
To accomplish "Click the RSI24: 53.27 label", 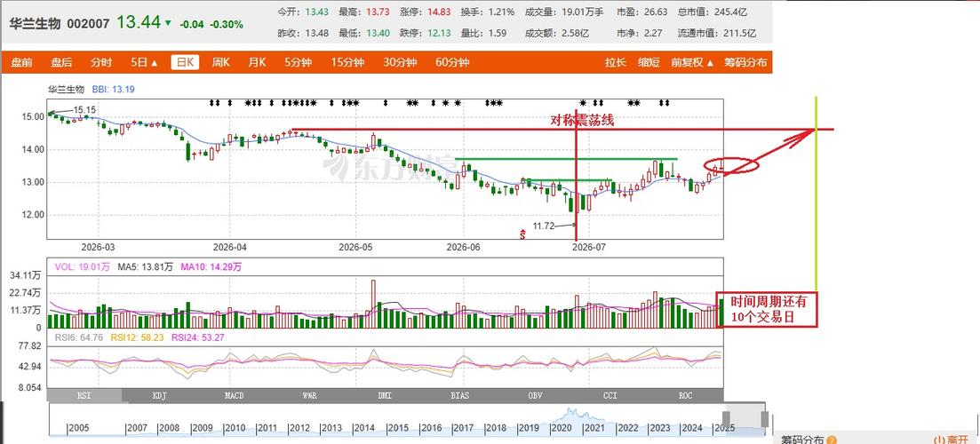I will coord(198,337).
